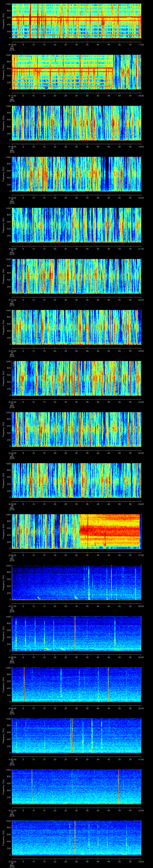This screenshot has width=153, height=868.
Task: Click the '6:28:00' start time label
Action: (12, 657)
